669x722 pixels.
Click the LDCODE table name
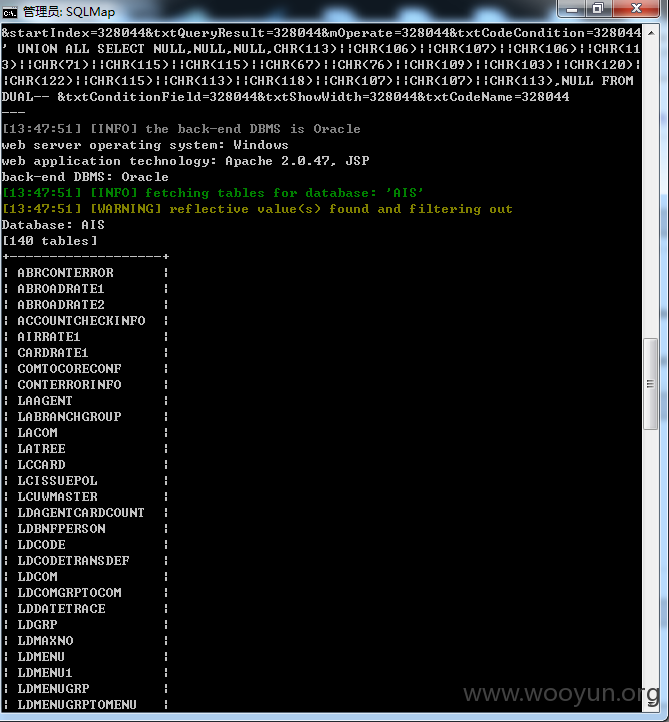coord(41,545)
